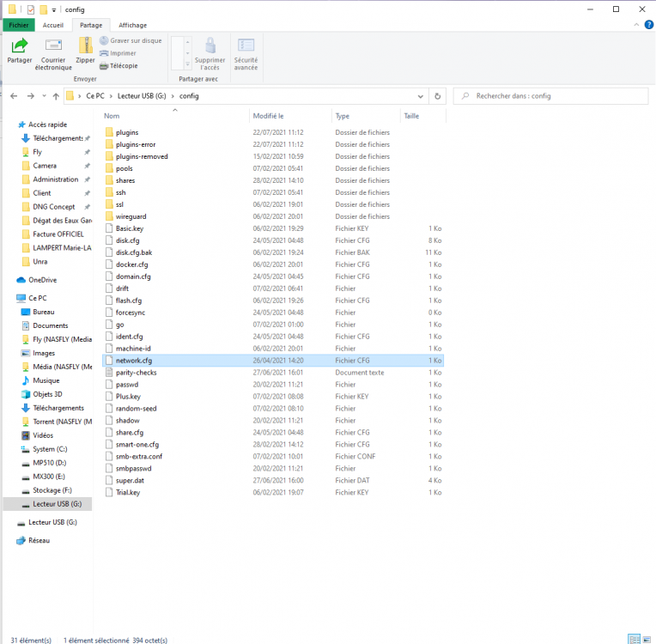Go forward with the right arrow

[x=31, y=96]
